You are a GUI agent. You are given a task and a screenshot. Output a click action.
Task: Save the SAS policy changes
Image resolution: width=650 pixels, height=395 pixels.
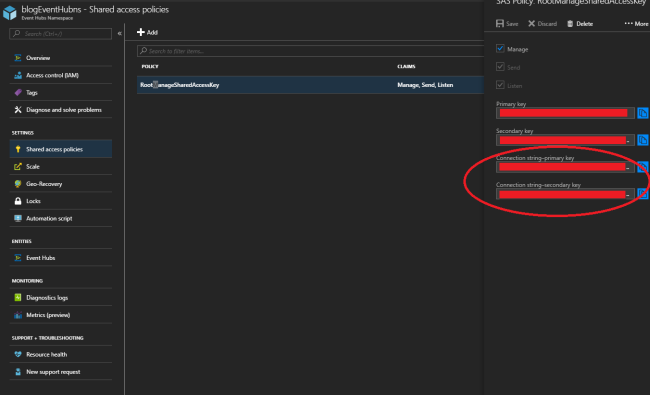pyautogui.click(x=507, y=24)
